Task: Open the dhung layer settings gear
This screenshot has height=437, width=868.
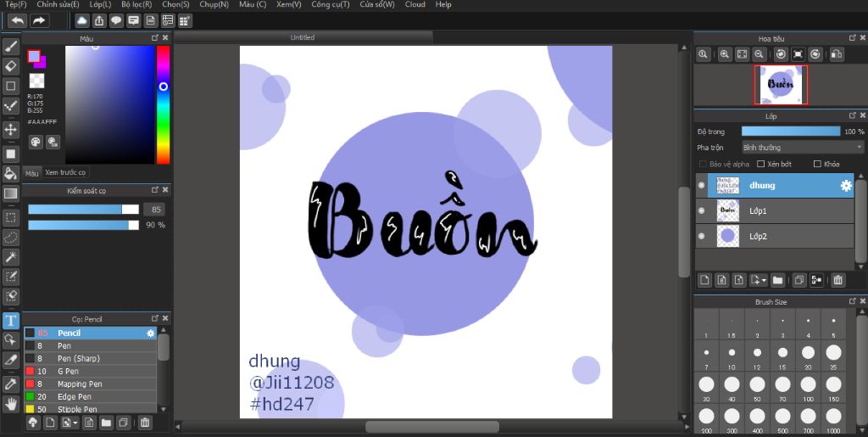Action: (x=846, y=186)
